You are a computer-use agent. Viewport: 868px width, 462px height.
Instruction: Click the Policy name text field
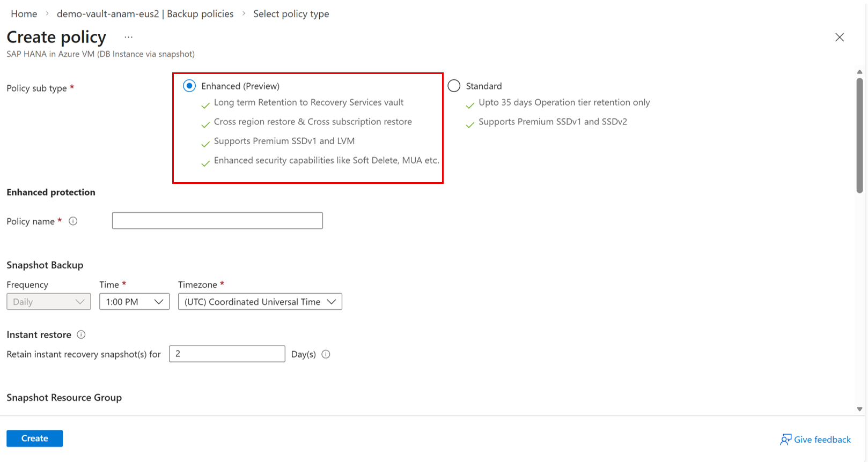217,221
